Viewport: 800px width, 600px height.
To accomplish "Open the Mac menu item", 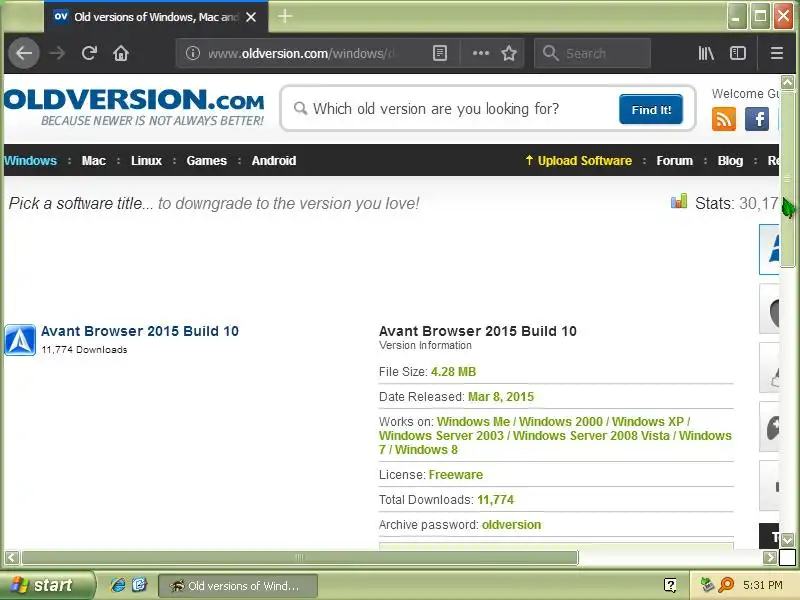I will pos(94,161).
